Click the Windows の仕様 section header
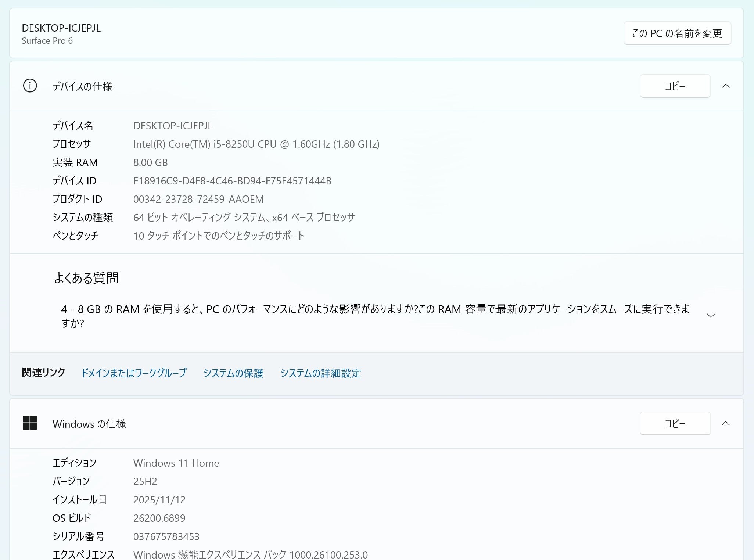This screenshot has width=754, height=560. click(89, 424)
